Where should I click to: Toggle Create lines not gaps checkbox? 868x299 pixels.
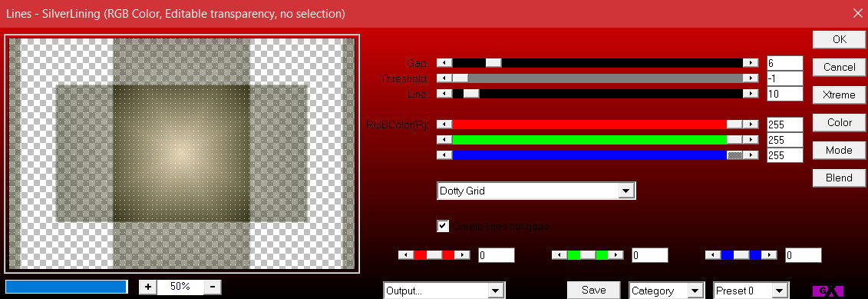[443, 226]
